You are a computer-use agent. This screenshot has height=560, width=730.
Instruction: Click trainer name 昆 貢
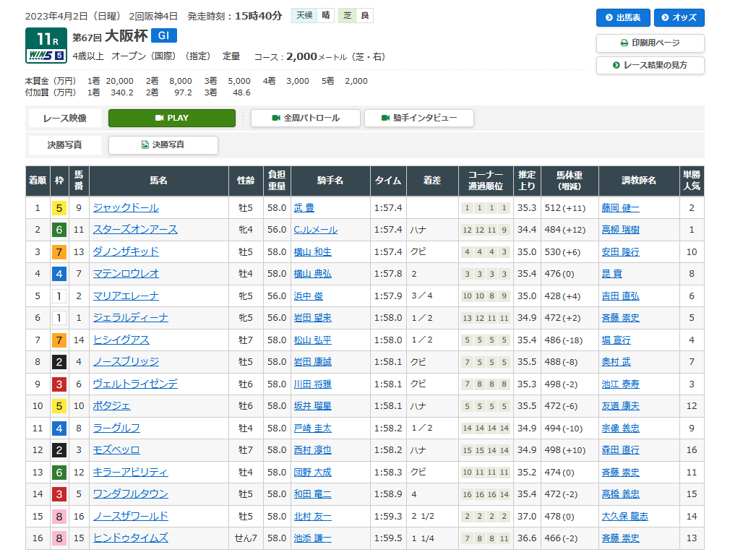point(611,274)
